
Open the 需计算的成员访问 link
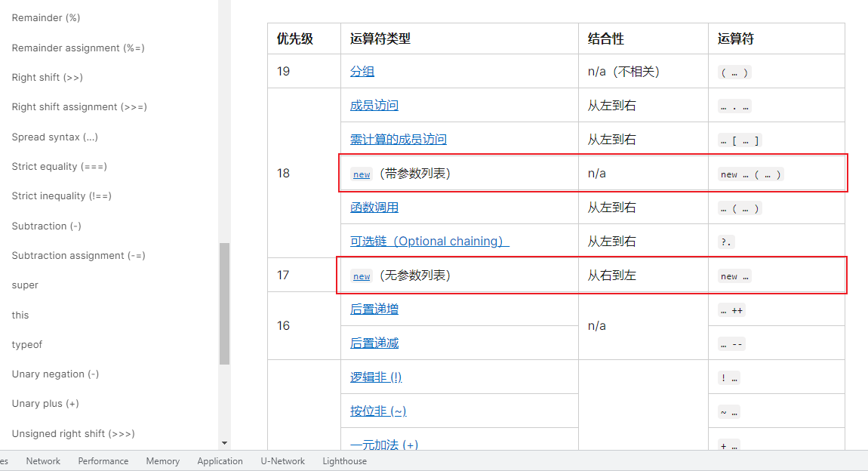coord(398,140)
